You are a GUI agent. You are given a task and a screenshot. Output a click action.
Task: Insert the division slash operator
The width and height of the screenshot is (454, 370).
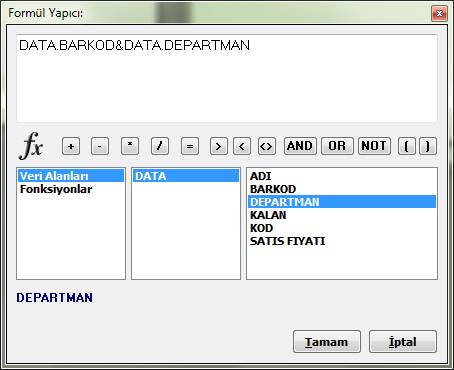point(160,146)
